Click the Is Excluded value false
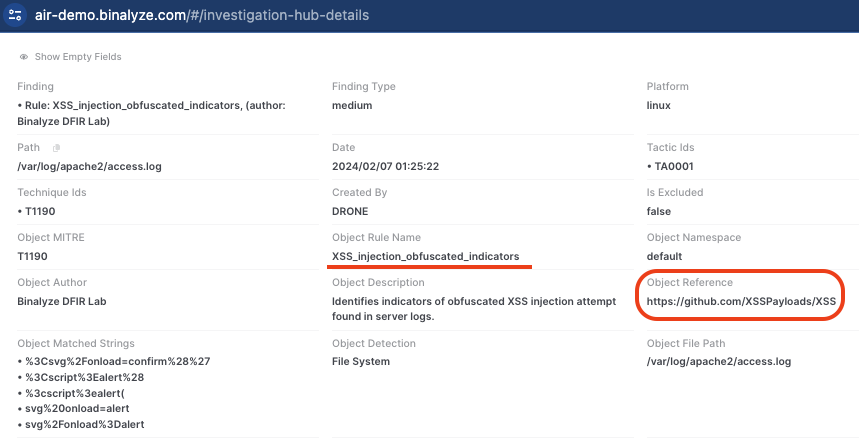The height and width of the screenshot is (444, 859). (x=659, y=211)
